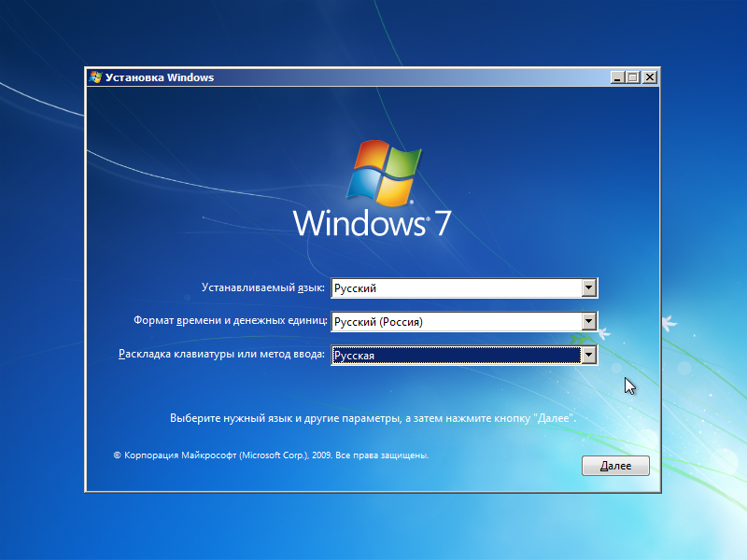This screenshot has width=747, height=560.
Task: Open the Формат времени dropdown arrow
Action: (588, 322)
